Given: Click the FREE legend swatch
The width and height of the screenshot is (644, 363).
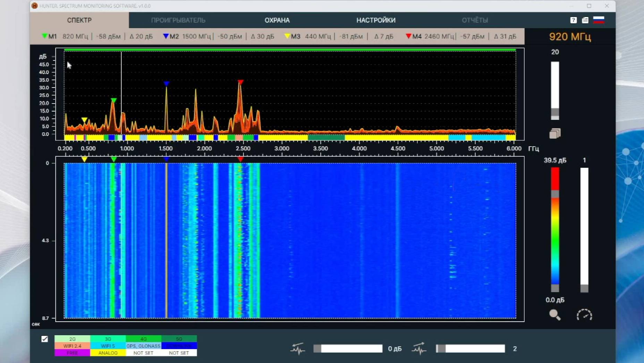Looking at the screenshot, I should pos(72,353).
